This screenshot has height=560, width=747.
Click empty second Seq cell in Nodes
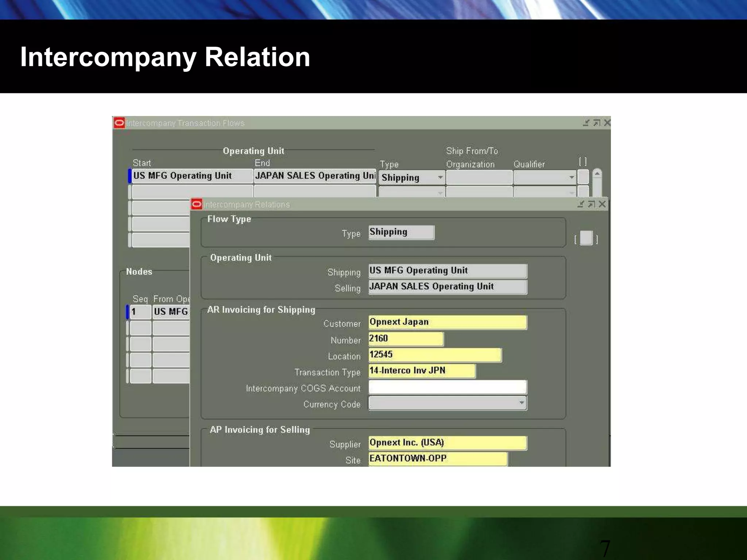140,328
